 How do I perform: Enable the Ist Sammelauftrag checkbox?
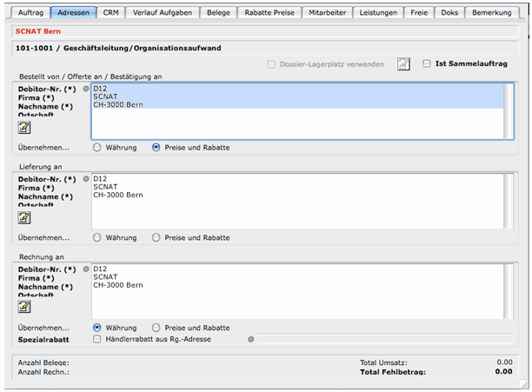tap(427, 63)
